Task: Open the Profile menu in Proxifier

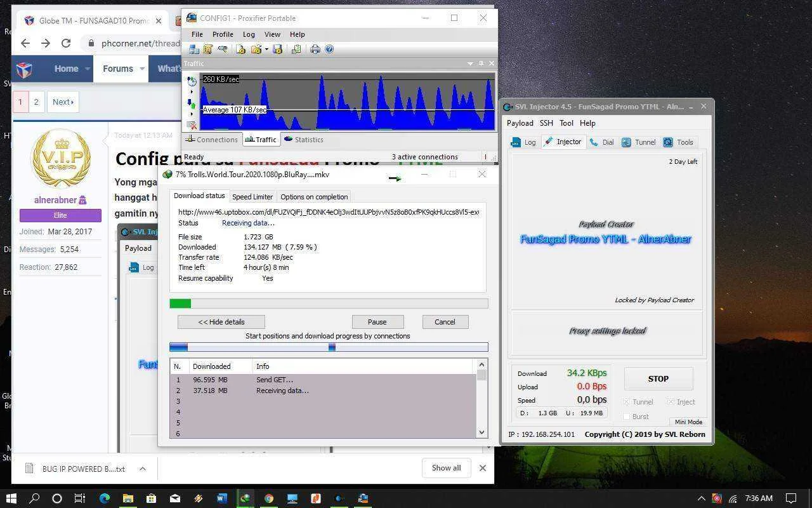Action: click(223, 34)
